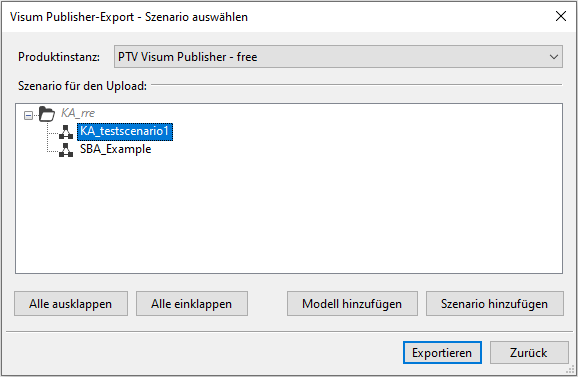Screen dimensions: 578x377
Task: Click the Produktinstanz label
Action: tap(59, 57)
